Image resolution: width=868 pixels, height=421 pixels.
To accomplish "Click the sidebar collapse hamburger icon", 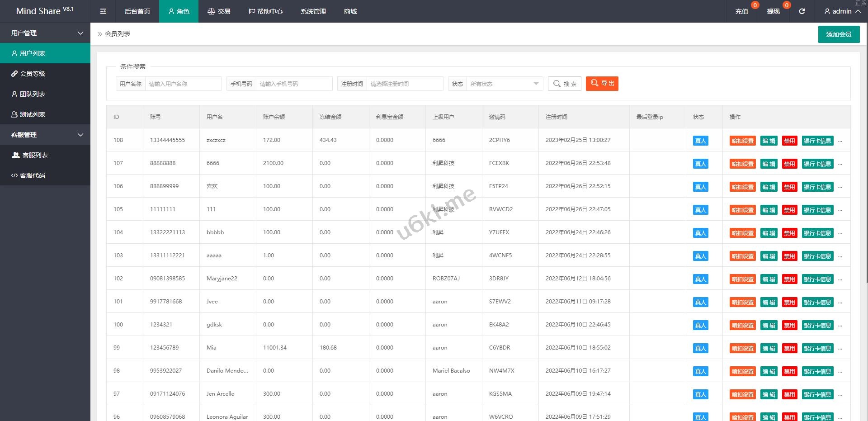I will point(103,11).
